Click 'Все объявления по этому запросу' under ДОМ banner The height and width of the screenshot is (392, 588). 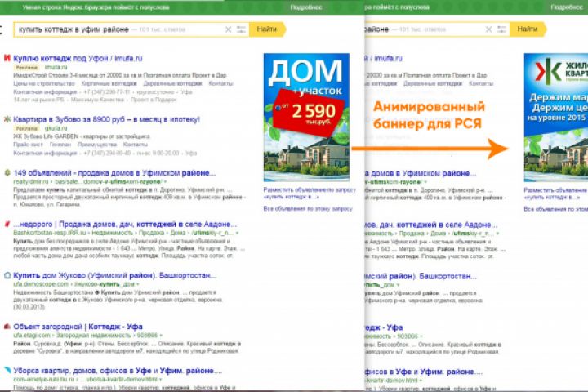click(308, 208)
